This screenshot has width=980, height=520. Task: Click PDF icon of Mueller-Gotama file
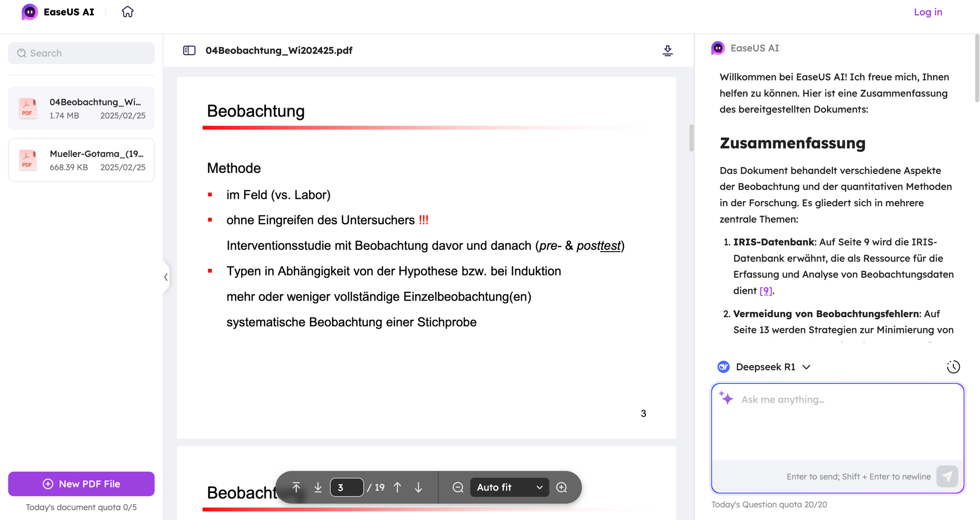click(x=27, y=160)
